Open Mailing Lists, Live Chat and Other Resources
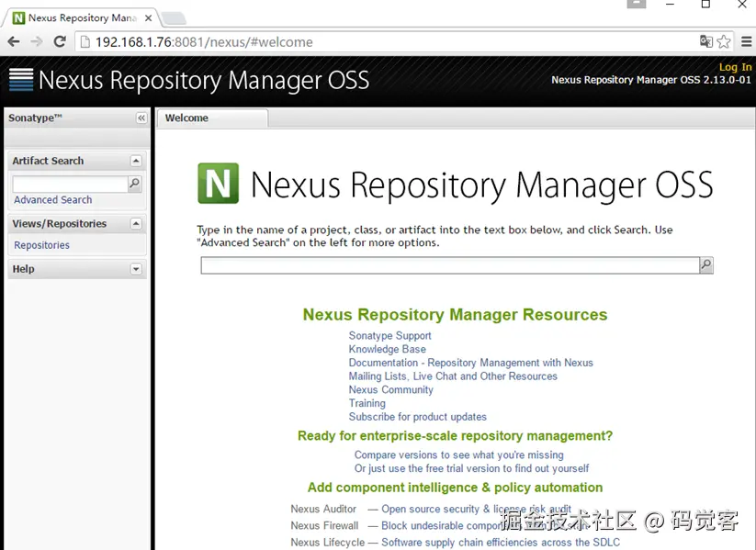Screen dimensions: 756x550 tap(453, 376)
